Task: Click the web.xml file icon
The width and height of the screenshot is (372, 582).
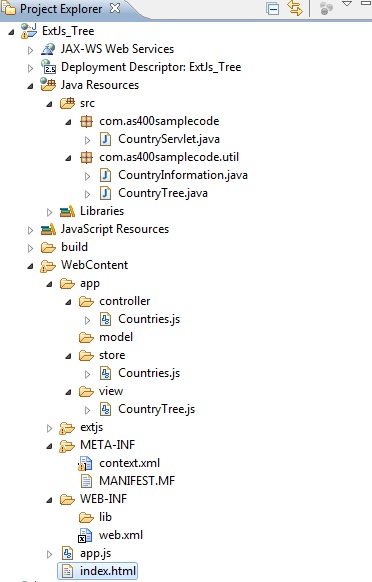Action: tap(85, 536)
